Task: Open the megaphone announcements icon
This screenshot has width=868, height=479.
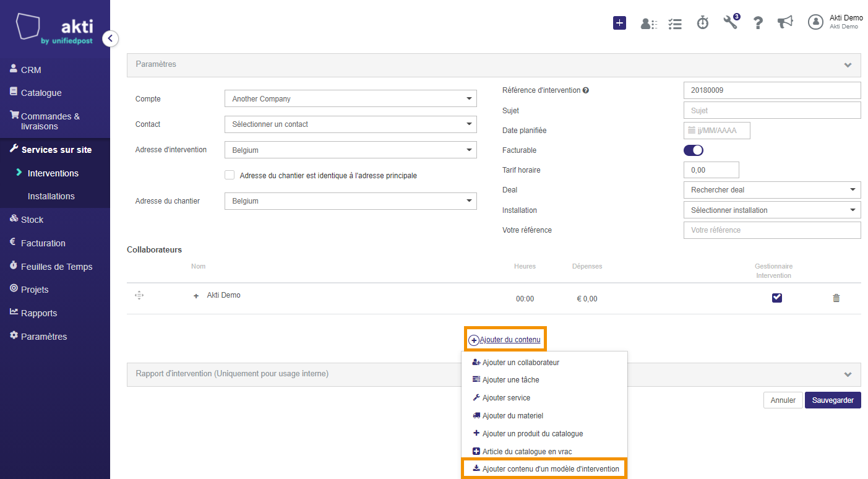Action: 785,22
